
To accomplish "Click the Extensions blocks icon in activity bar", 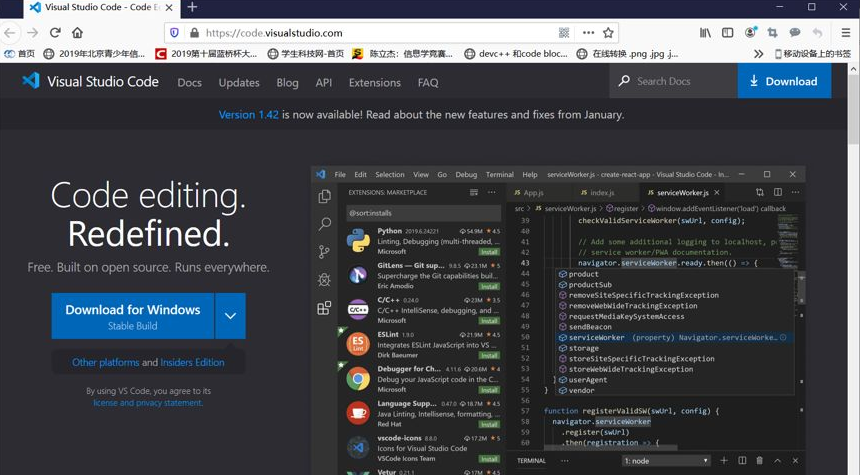I will coord(324,308).
